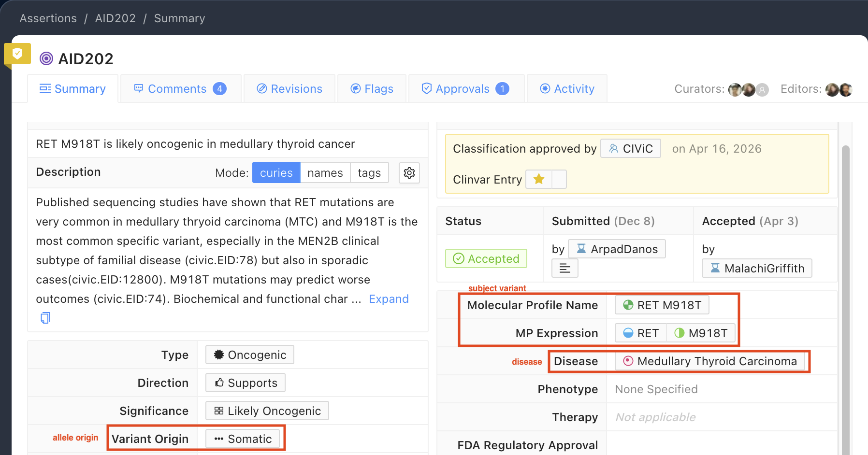
Task: Open the ArpadDanos user tag
Action: pos(617,249)
